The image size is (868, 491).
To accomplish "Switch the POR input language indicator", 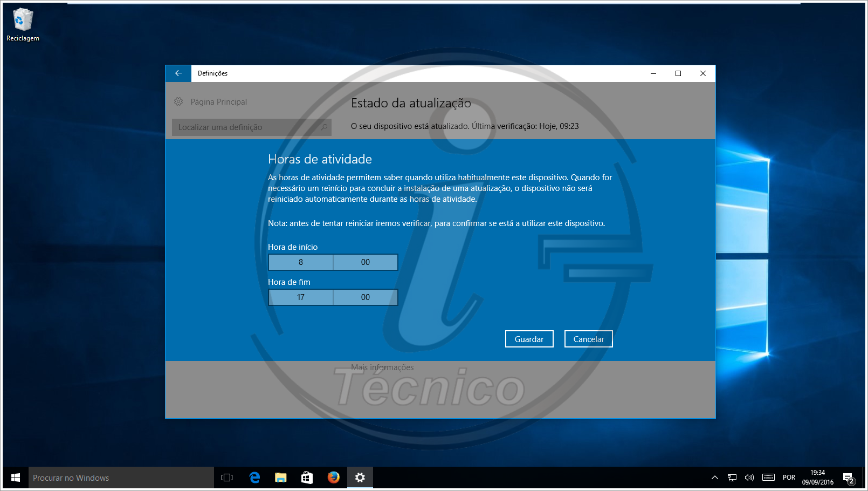I will (789, 478).
